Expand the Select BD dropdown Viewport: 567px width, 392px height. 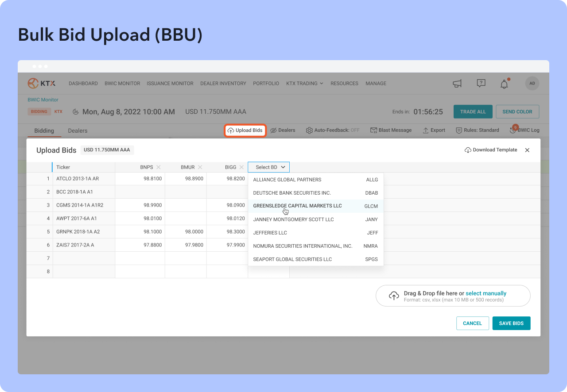269,167
